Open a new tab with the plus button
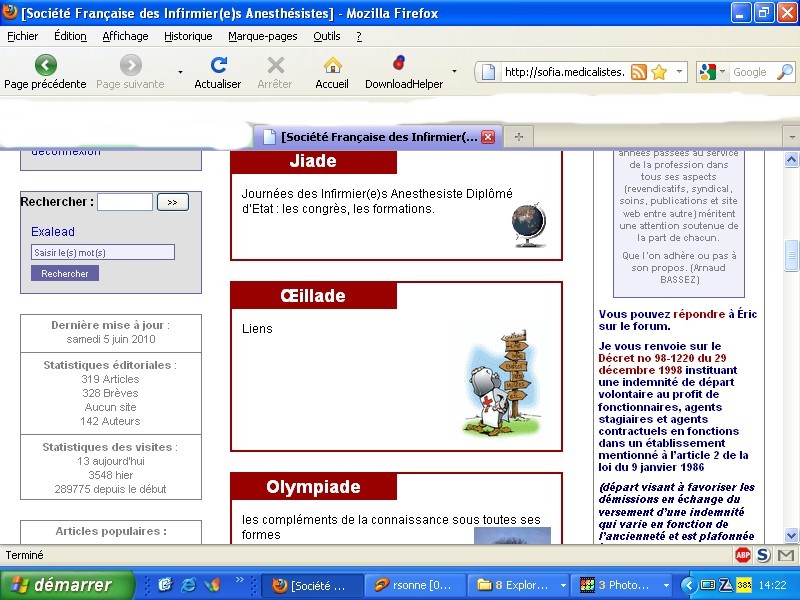 [x=519, y=137]
